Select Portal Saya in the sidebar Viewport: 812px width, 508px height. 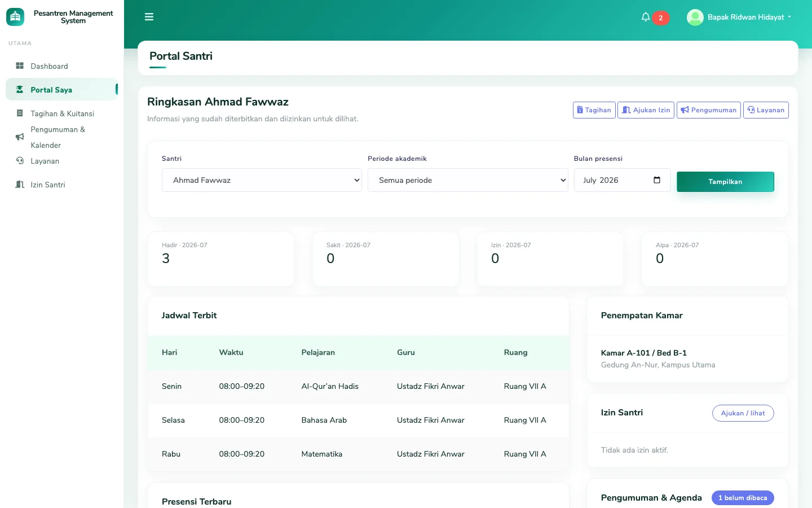[62, 90]
